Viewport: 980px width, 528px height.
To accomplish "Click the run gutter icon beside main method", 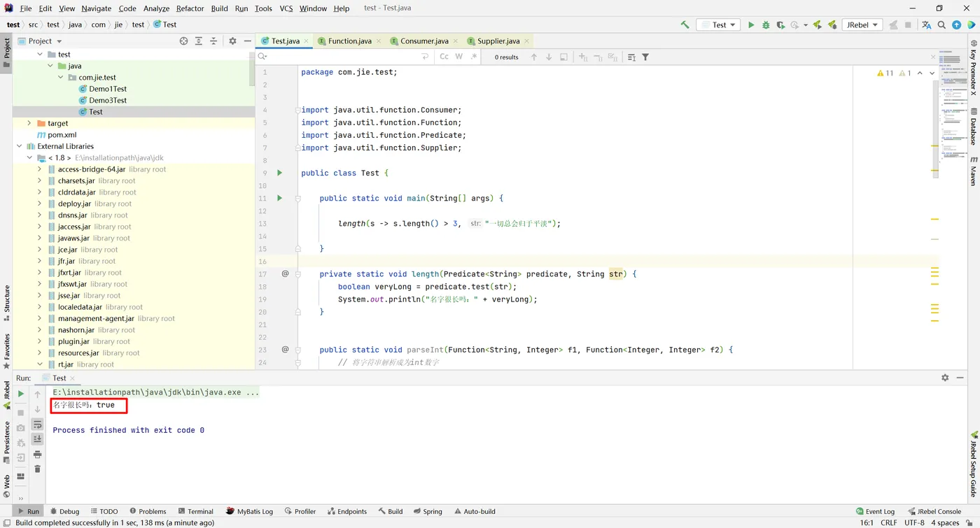I will click(279, 198).
